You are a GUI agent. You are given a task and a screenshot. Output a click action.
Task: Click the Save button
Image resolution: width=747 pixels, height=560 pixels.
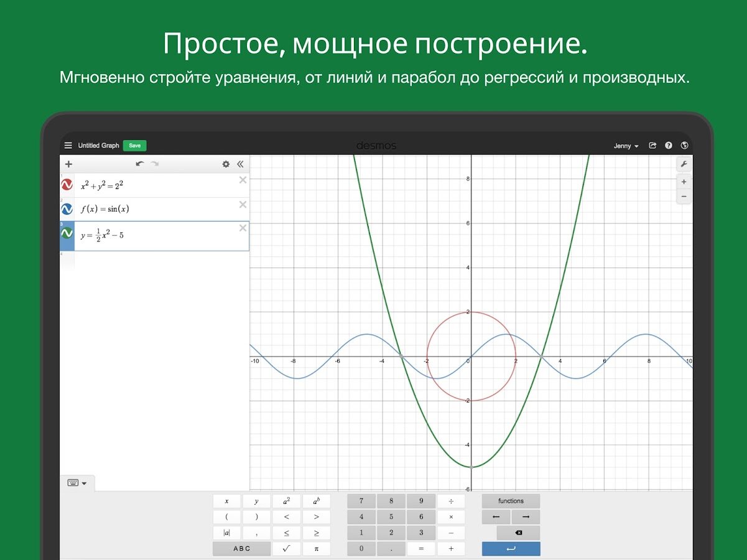click(x=134, y=145)
